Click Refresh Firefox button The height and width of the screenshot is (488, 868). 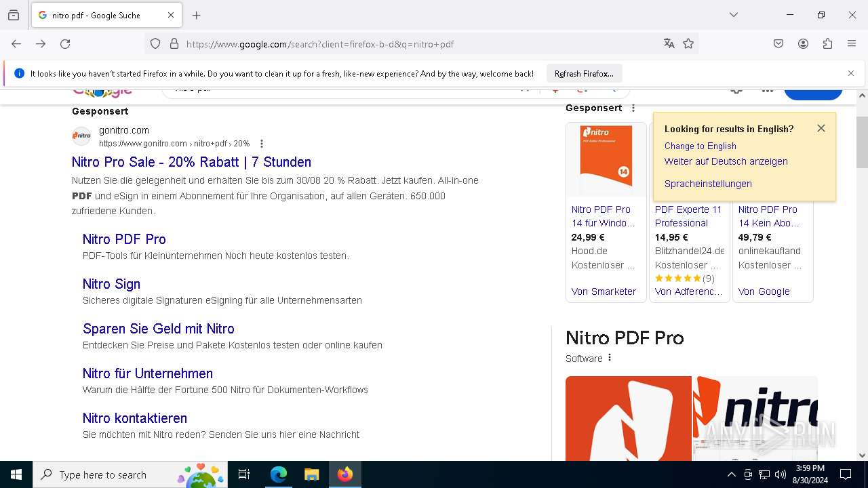click(584, 73)
